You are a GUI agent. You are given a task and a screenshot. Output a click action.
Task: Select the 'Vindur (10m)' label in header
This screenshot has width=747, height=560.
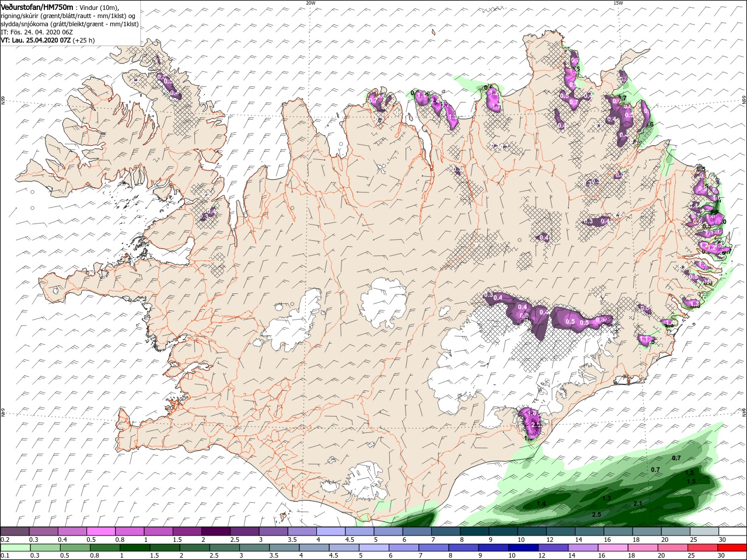(x=99, y=8)
